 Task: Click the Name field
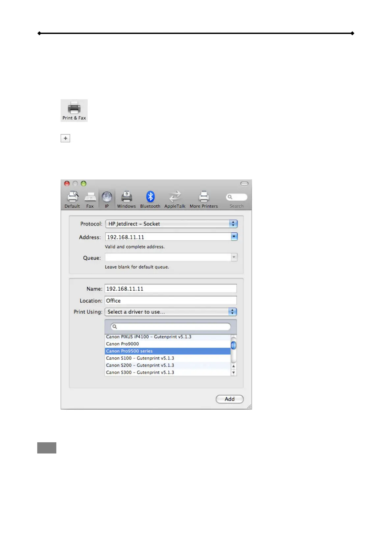point(171,289)
